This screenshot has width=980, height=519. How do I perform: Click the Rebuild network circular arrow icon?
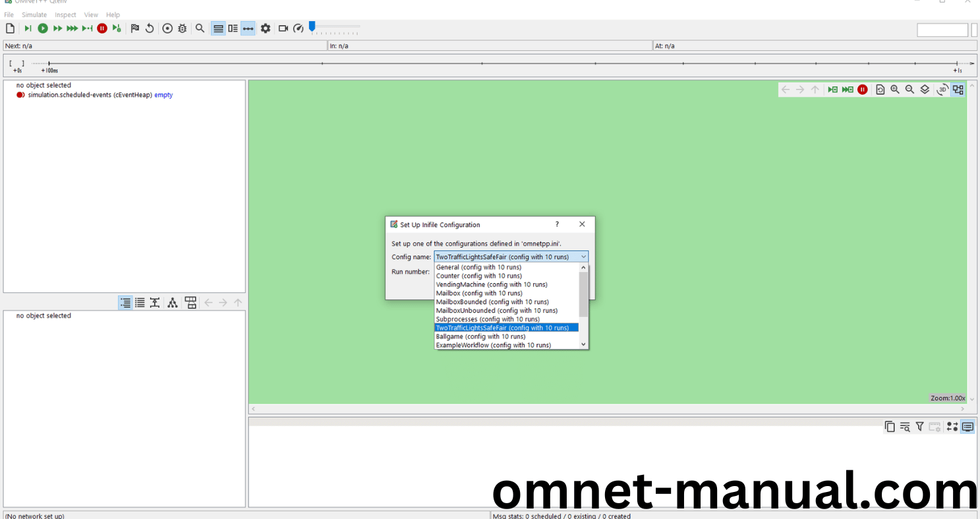[x=150, y=28]
